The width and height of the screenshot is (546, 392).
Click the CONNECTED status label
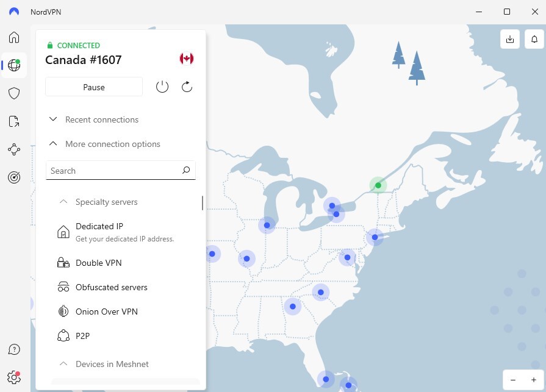(x=78, y=46)
